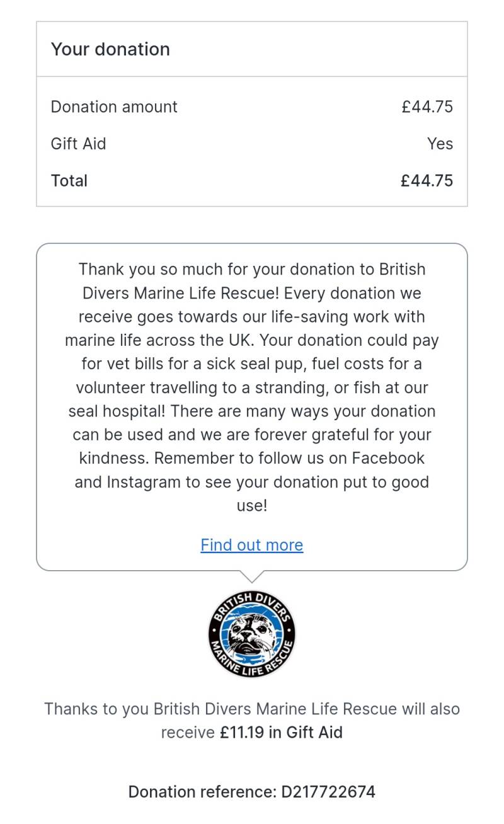
Task: Click the Thanks to you line below the logo
Action: click(x=251, y=709)
